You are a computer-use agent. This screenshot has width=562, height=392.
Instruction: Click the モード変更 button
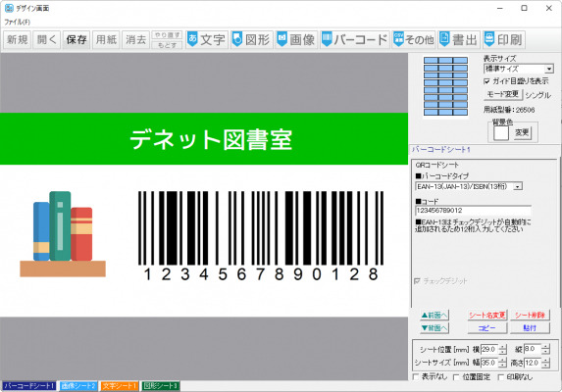click(x=503, y=94)
